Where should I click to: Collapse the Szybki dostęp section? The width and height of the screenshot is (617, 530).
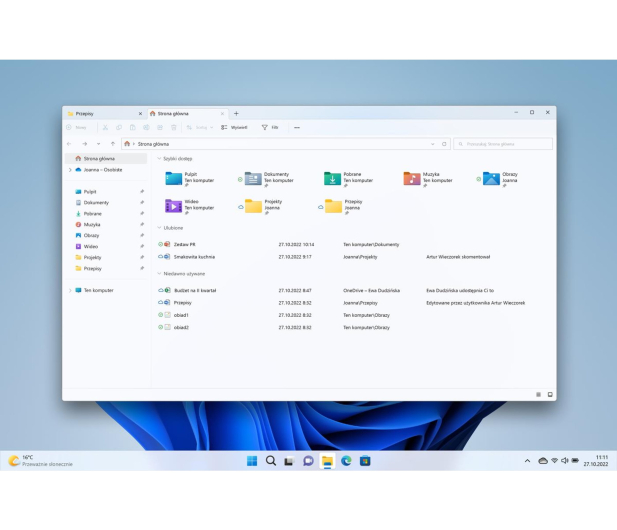tap(159, 159)
